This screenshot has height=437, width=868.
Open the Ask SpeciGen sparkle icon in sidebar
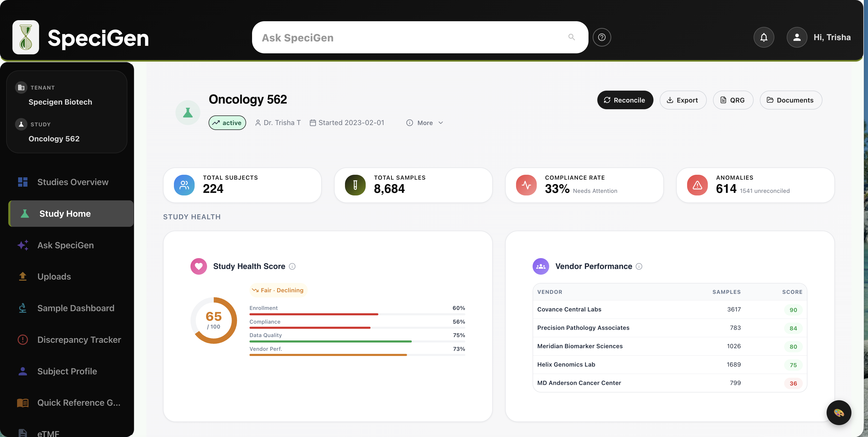(23, 245)
